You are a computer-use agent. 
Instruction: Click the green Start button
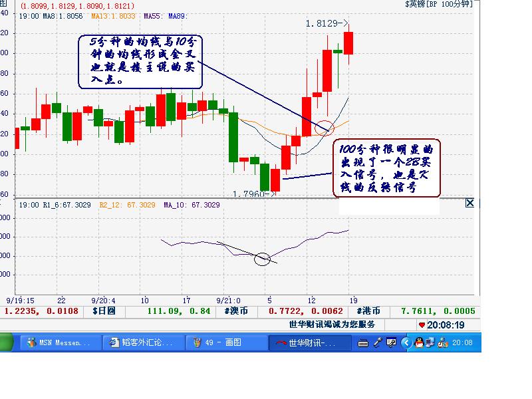(7, 343)
